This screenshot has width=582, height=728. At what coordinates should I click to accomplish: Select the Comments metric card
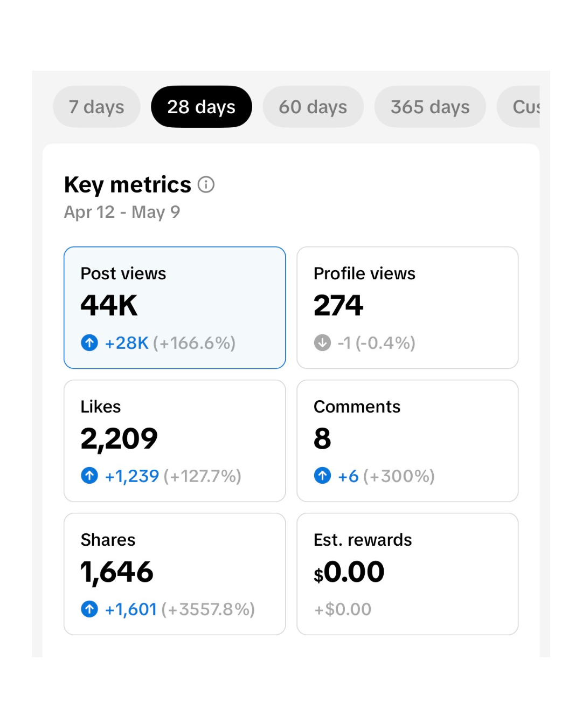point(407,441)
